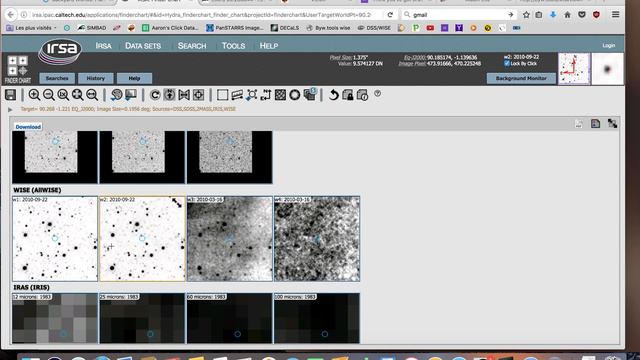Image resolution: width=640 pixels, height=360 pixels.
Task: Select the IRAS 100 microns 1983 image
Action: point(317,318)
